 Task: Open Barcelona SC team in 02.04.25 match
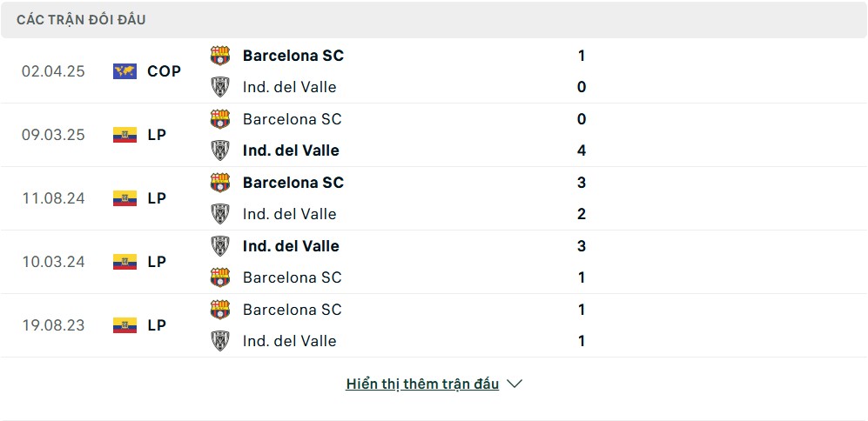[293, 56]
